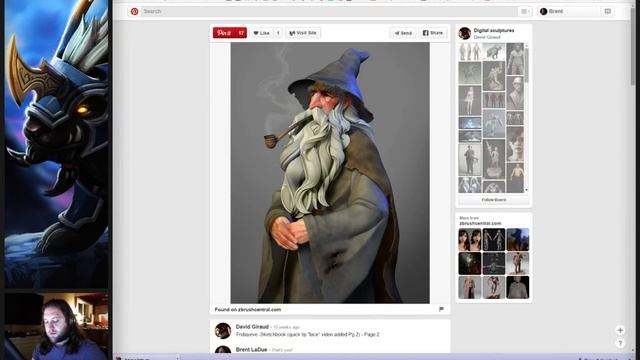The image size is (640, 360).
Task: Open the three standing figures board thumbnail
Action: (470, 51)
